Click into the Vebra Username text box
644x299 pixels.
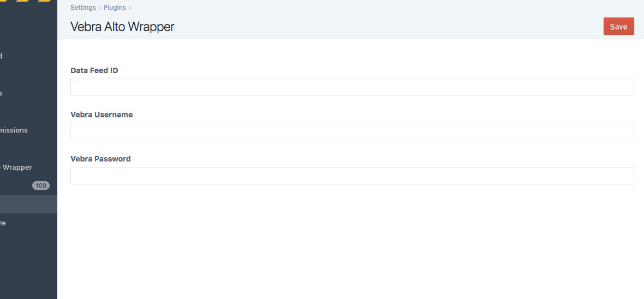tap(352, 131)
